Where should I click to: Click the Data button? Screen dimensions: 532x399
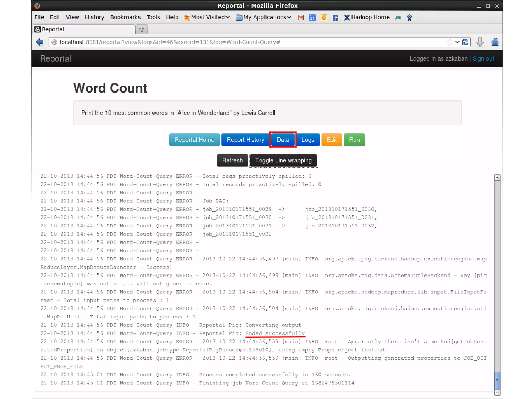pos(283,140)
